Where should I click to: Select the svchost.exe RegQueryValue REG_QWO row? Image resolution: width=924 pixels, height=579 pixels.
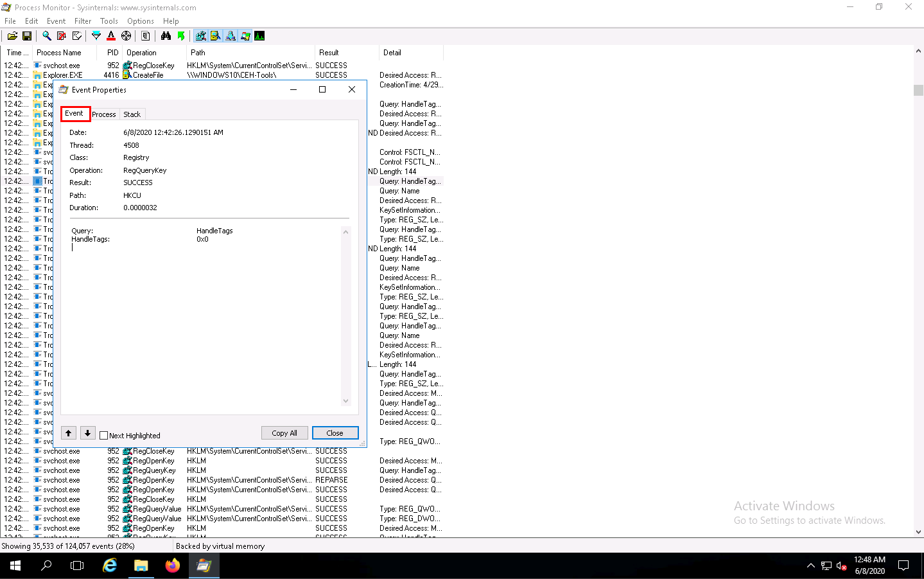click(222, 509)
